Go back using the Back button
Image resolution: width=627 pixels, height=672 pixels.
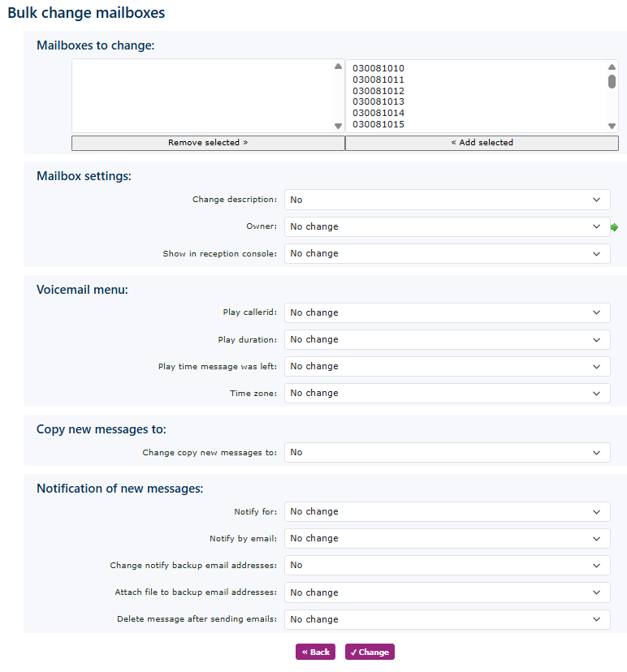(x=315, y=652)
